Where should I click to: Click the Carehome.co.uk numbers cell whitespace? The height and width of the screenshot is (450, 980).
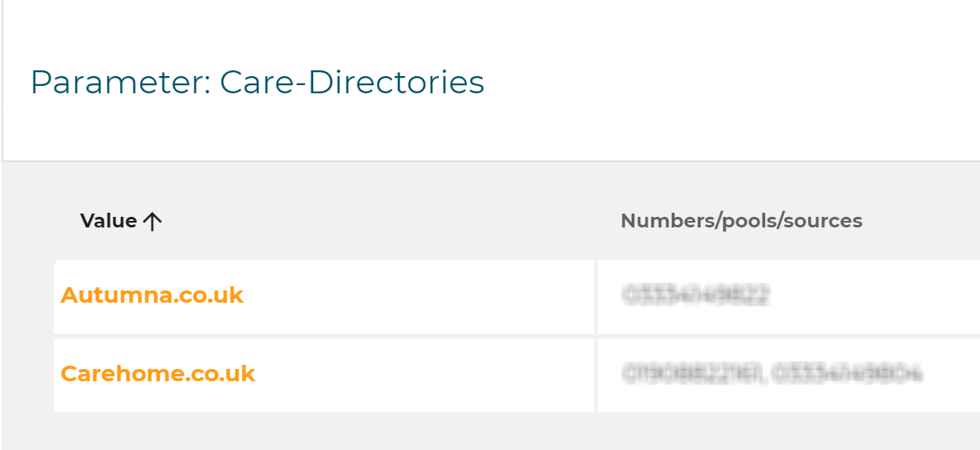tap(952, 376)
